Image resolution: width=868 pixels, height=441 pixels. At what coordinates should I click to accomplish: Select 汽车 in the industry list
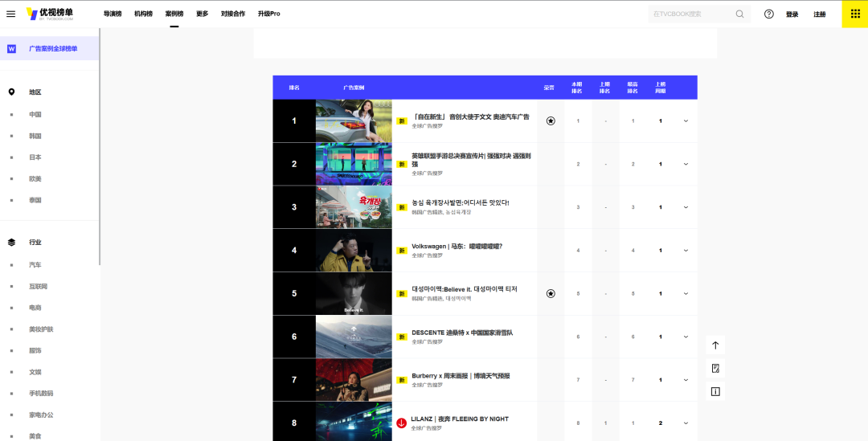35,264
